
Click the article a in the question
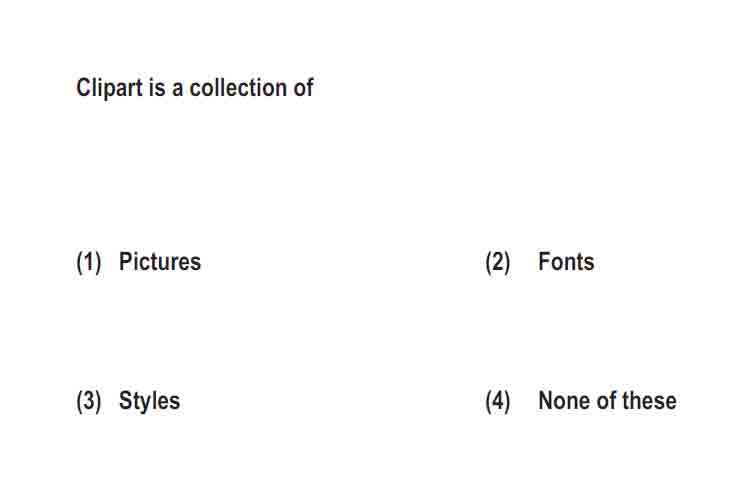177,89
